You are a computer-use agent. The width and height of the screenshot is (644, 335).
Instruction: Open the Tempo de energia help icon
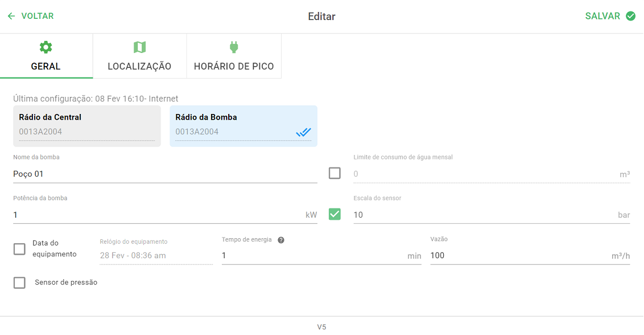[x=281, y=240]
